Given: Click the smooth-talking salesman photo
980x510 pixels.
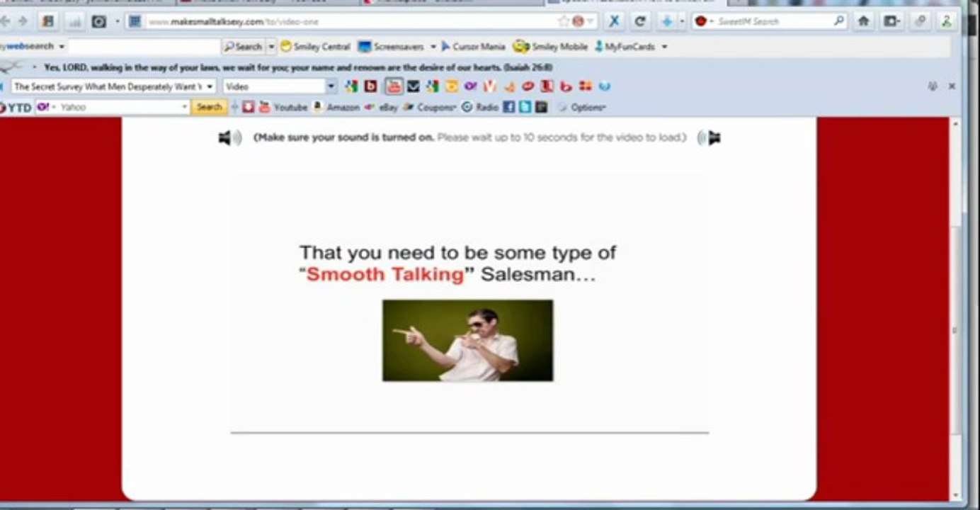Looking at the screenshot, I should 468,341.
